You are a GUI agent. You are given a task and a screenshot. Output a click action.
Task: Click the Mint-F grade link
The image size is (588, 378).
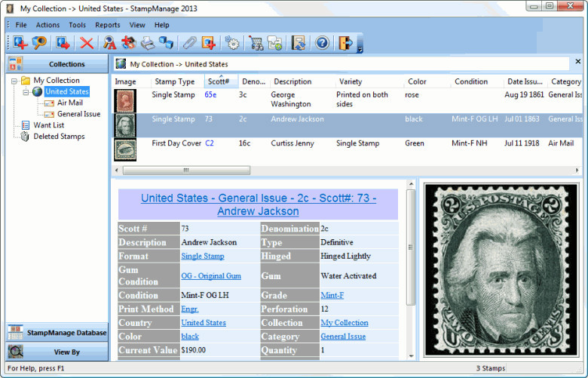pos(332,296)
